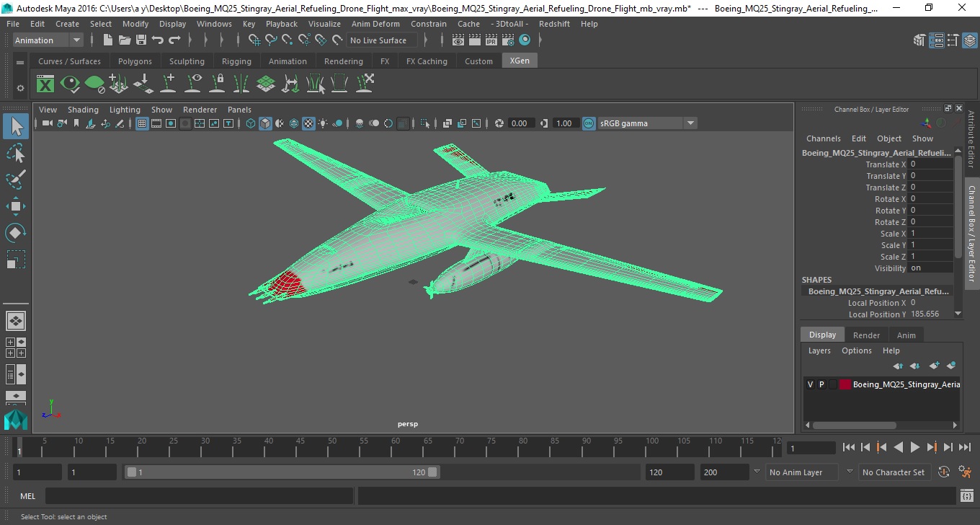
Task: Switch to the Rigging shelf tab
Action: pyautogui.click(x=236, y=61)
